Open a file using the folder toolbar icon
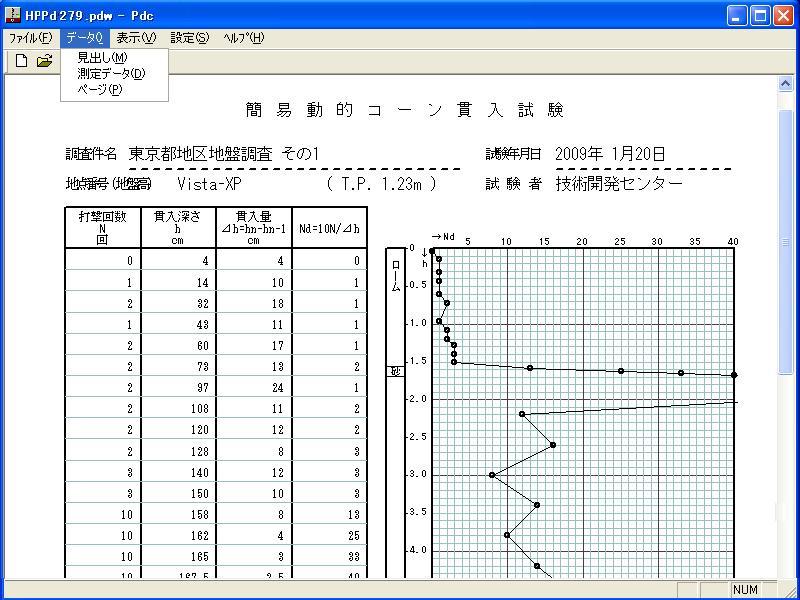This screenshot has height=600, width=800. pyautogui.click(x=44, y=60)
